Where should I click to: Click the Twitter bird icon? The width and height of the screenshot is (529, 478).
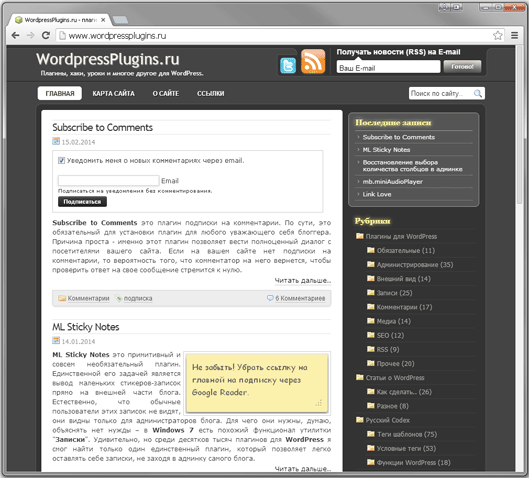[x=288, y=65]
